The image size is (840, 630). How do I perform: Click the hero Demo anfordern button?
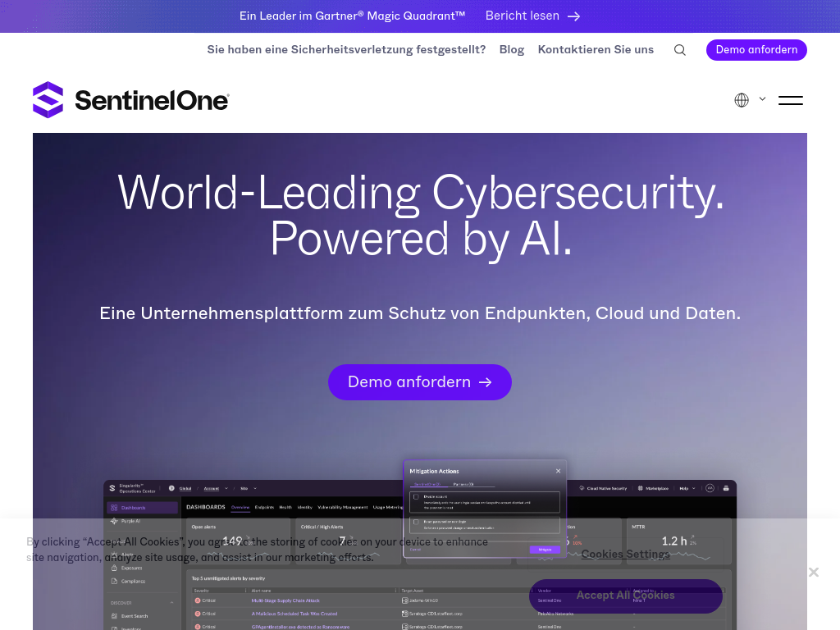[x=419, y=382]
